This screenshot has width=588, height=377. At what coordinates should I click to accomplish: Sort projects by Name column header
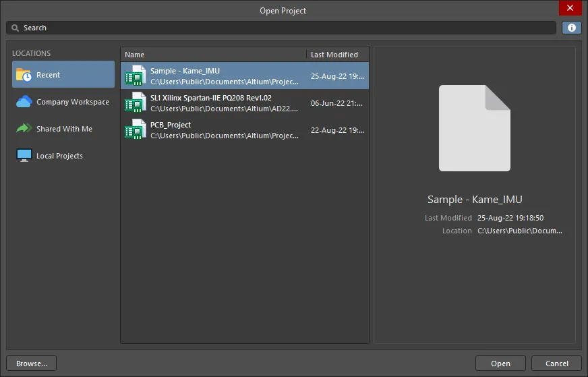[213, 55]
